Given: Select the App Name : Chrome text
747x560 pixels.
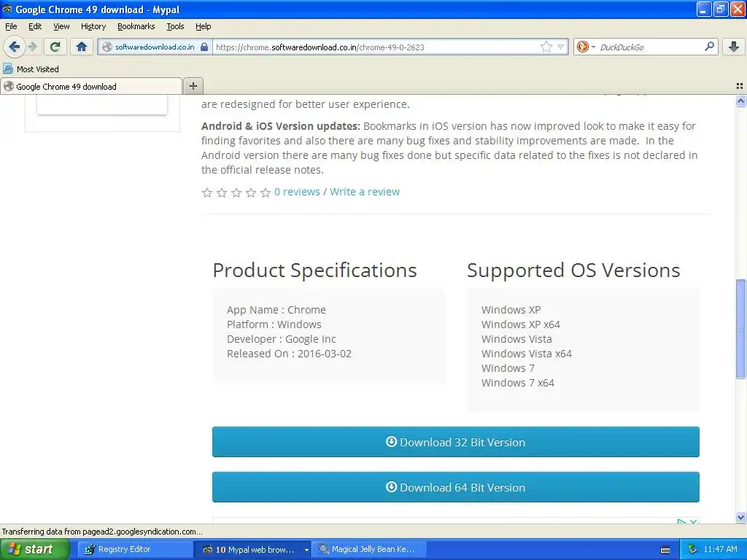Looking at the screenshot, I should (x=276, y=310).
